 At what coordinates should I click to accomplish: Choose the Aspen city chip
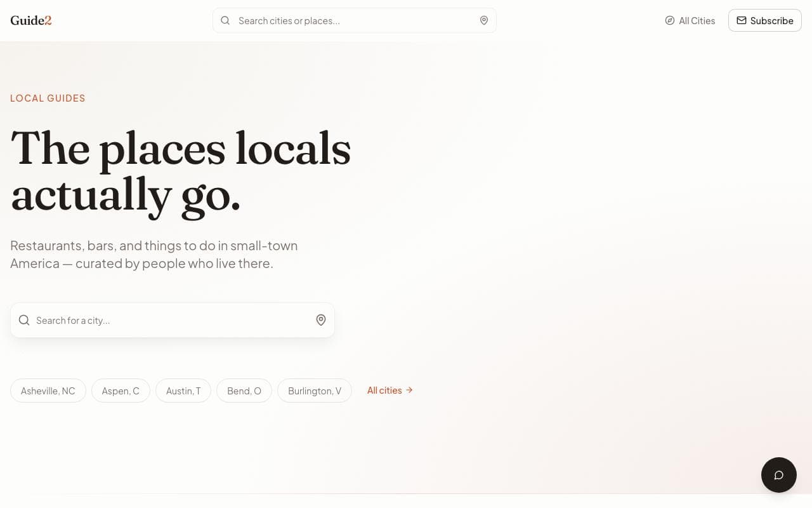click(121, 391)
